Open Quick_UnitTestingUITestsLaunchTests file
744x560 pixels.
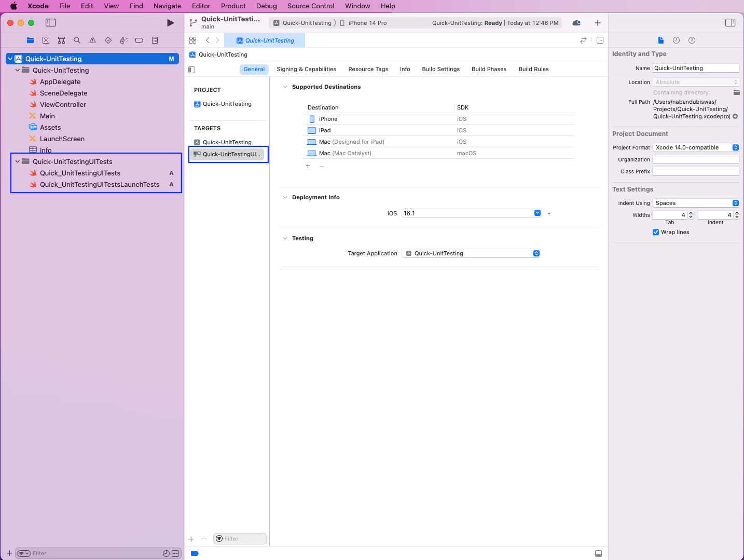pos(99,185)
